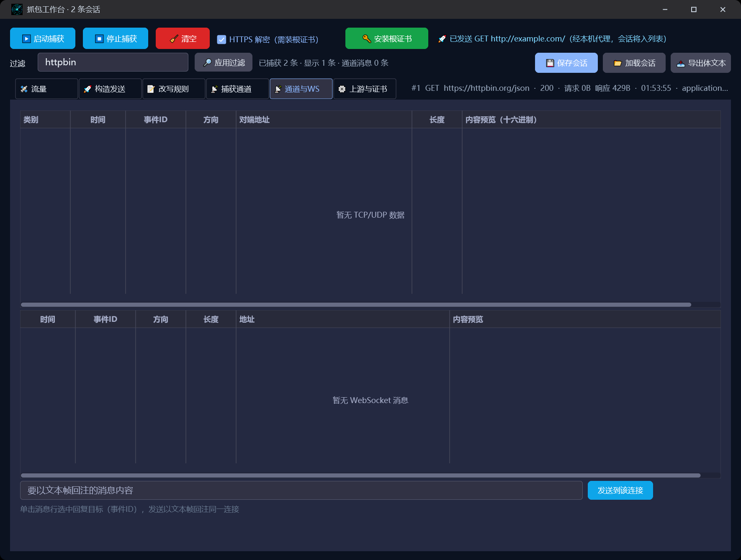Click the gear icon on 上游与证书 tab
Image resolution: width=741 pixels, height=560 pixels.
342,89
